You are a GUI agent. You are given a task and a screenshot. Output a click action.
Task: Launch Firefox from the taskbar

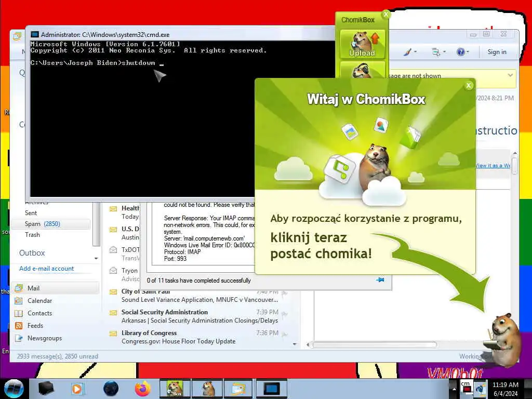coord(143,389)
